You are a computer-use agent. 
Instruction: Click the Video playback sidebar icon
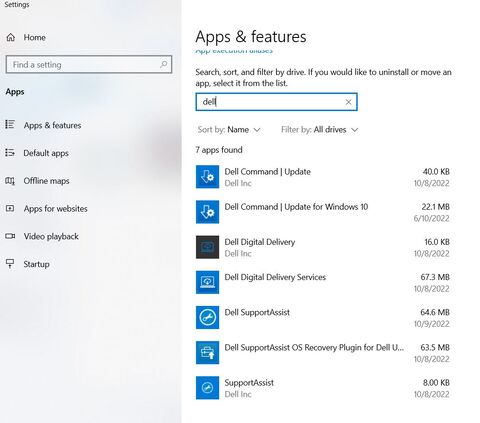10,236
